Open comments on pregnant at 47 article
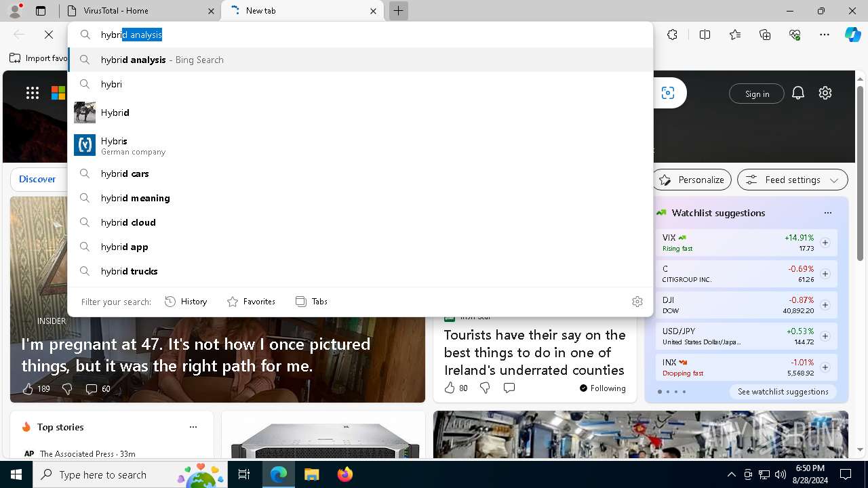868x488 pixels. click(98, 389)
